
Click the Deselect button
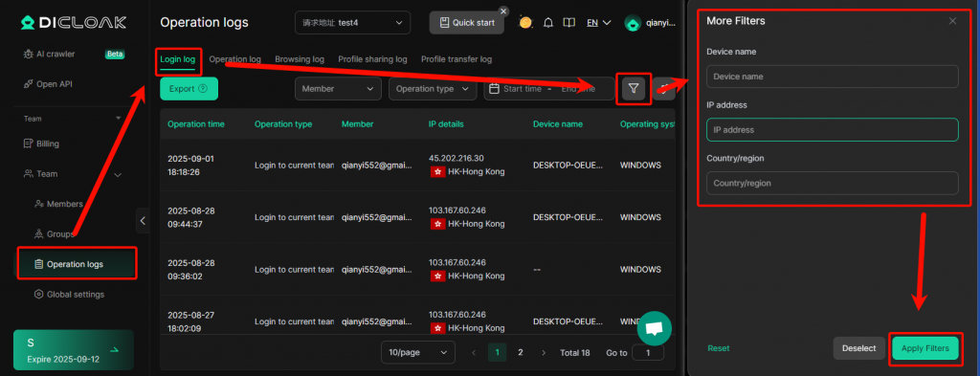tap(858, 348)
